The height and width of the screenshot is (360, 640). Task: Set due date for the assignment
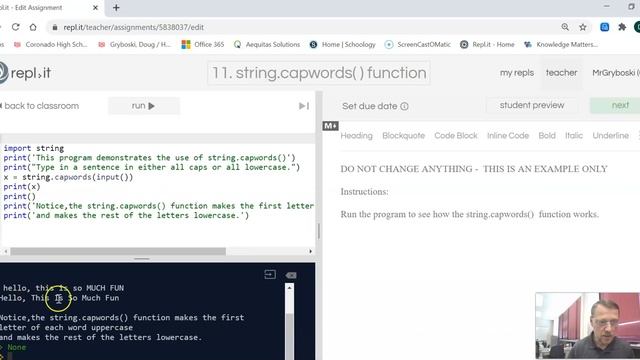click(x=370, y=106)
